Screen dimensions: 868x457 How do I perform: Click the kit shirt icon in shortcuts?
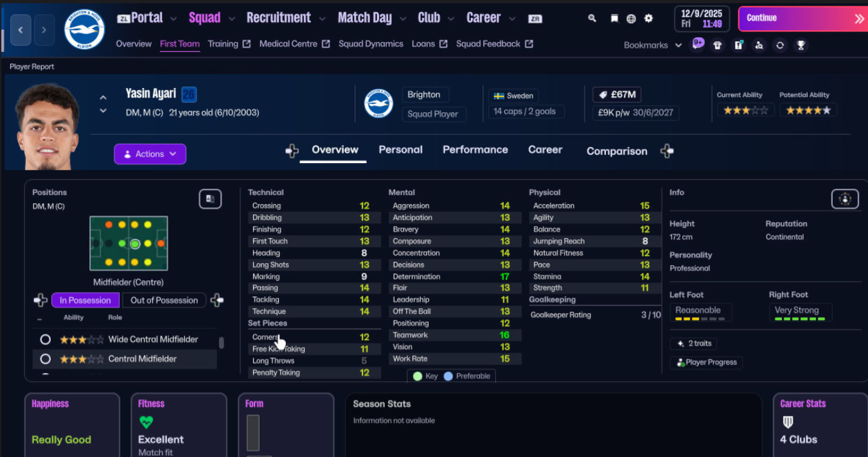coord(718,45)
